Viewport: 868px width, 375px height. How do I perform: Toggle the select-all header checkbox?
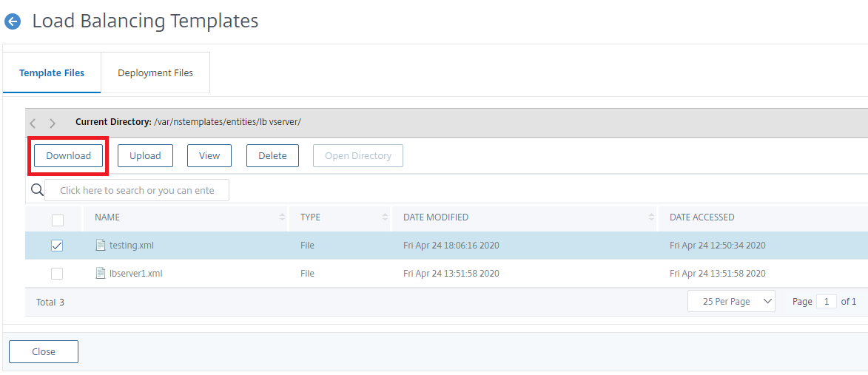tap(58, 220)
